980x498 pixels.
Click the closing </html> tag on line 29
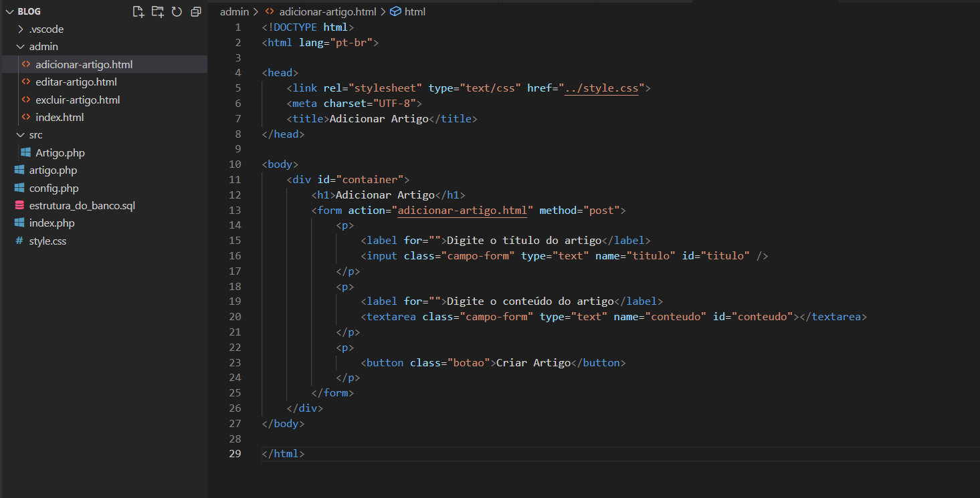(x=284, y=455)
